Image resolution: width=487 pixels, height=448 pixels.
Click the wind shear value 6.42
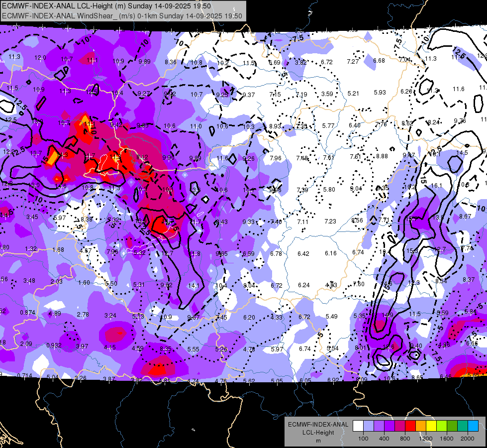tap(303, 254)
